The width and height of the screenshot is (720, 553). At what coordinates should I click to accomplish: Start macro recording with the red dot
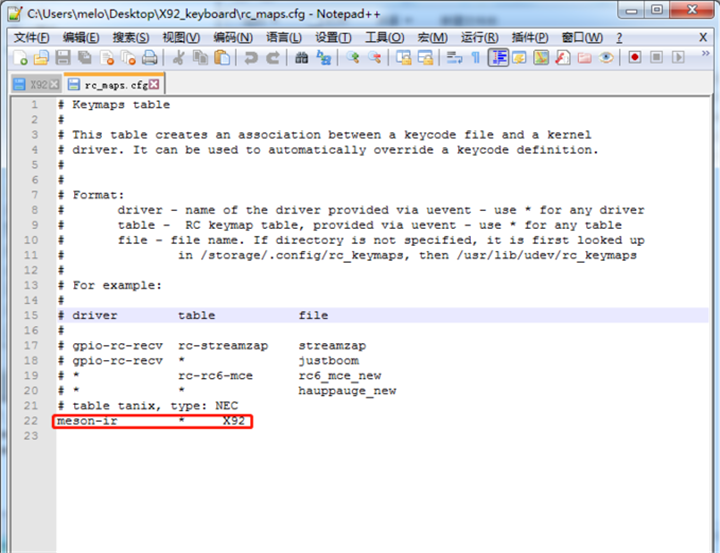pos(635,58)
